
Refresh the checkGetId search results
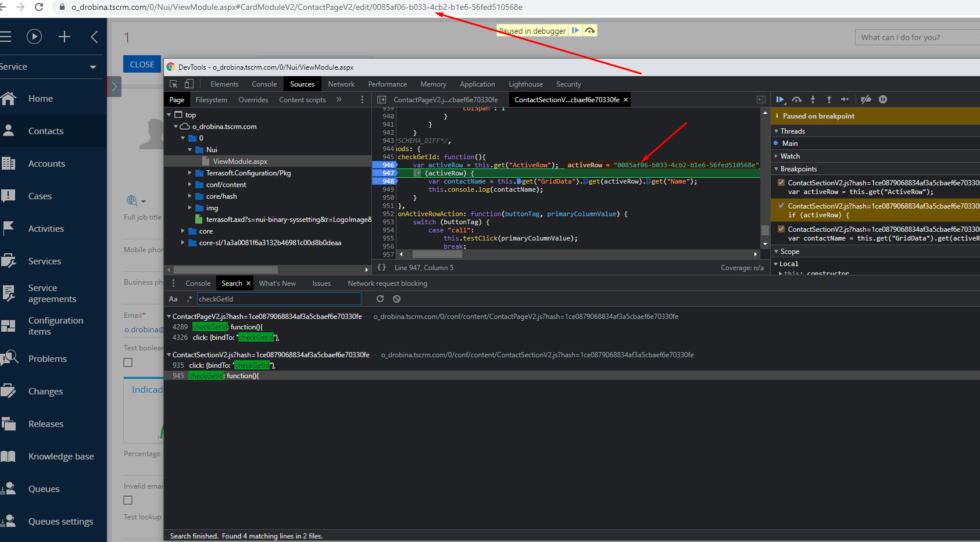tap(380, 299)
